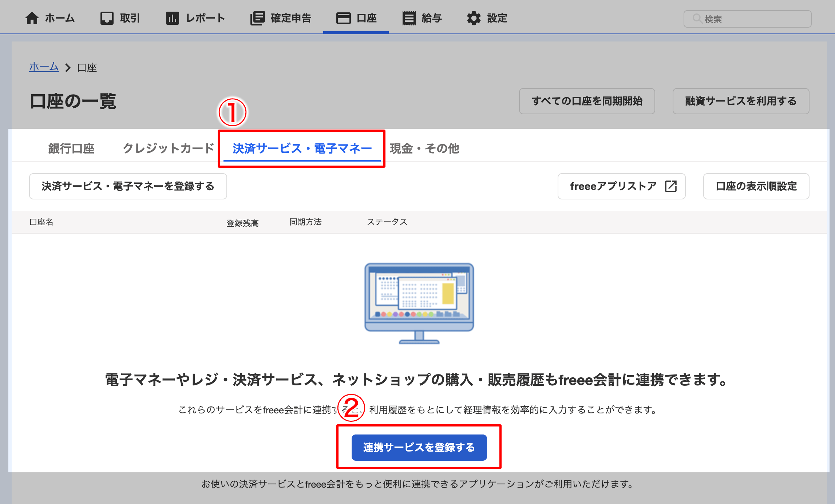This screenshot has height=504, width=835.
Task: Open 口座の表示順設定 button
Action: [756, 186]
